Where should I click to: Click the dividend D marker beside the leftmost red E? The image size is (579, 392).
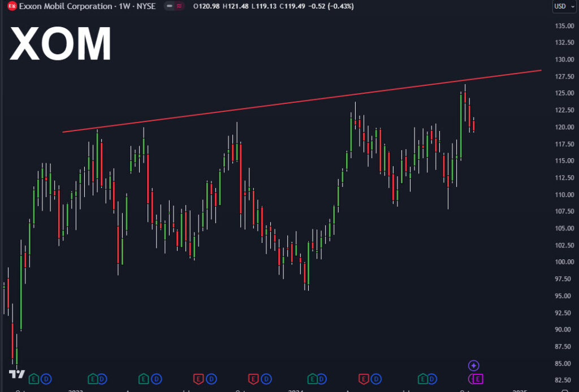coord(211,378)
